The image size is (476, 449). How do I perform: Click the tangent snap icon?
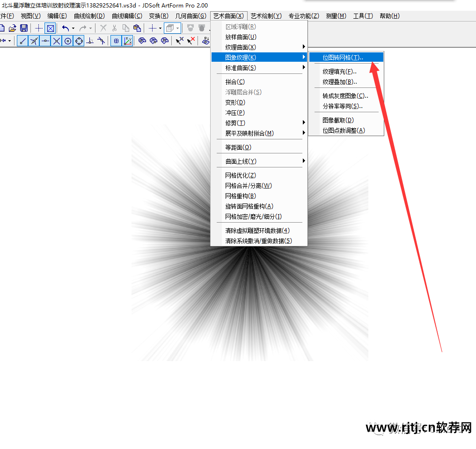click(x=102, y=41)
